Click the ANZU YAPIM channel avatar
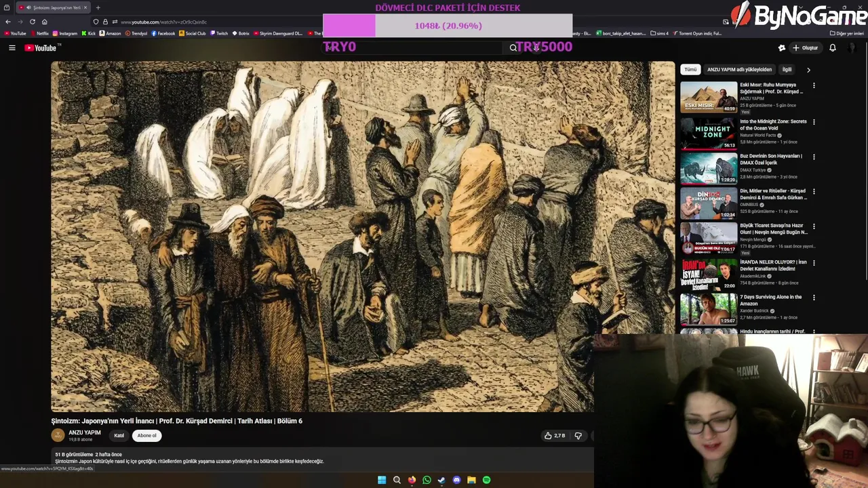 tap(58, 435)
